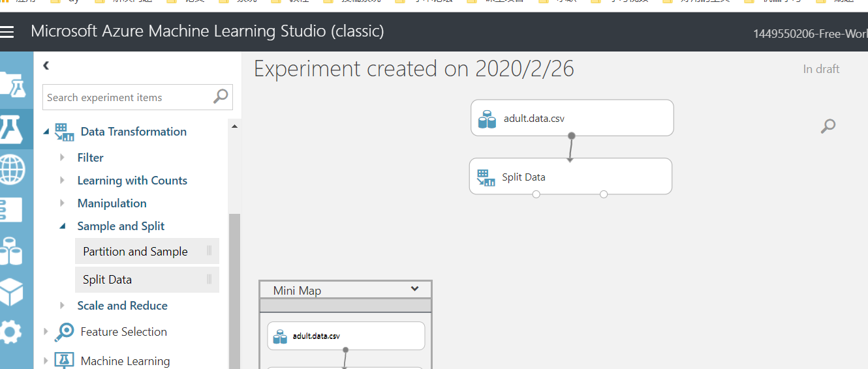Click the Data Transformation label

tap(134, 132)
